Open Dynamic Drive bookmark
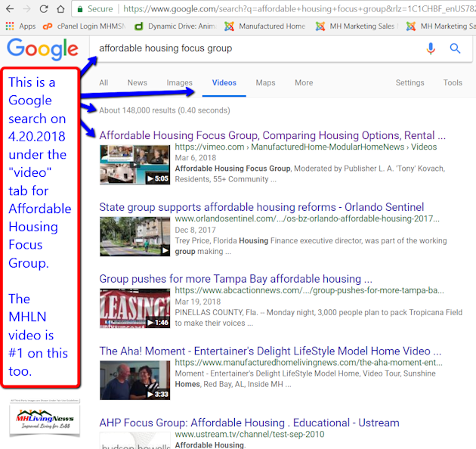This screenshot has height=449, width=476. [176, 26]
